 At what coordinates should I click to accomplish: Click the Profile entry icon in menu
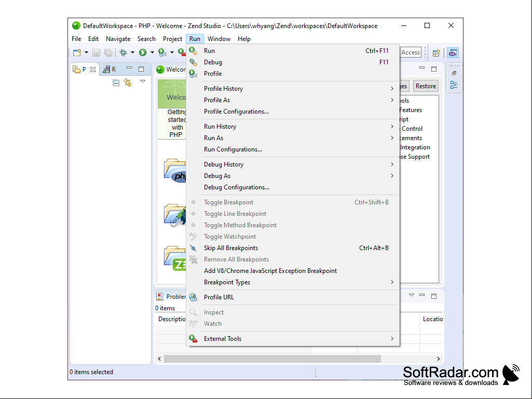193,74
